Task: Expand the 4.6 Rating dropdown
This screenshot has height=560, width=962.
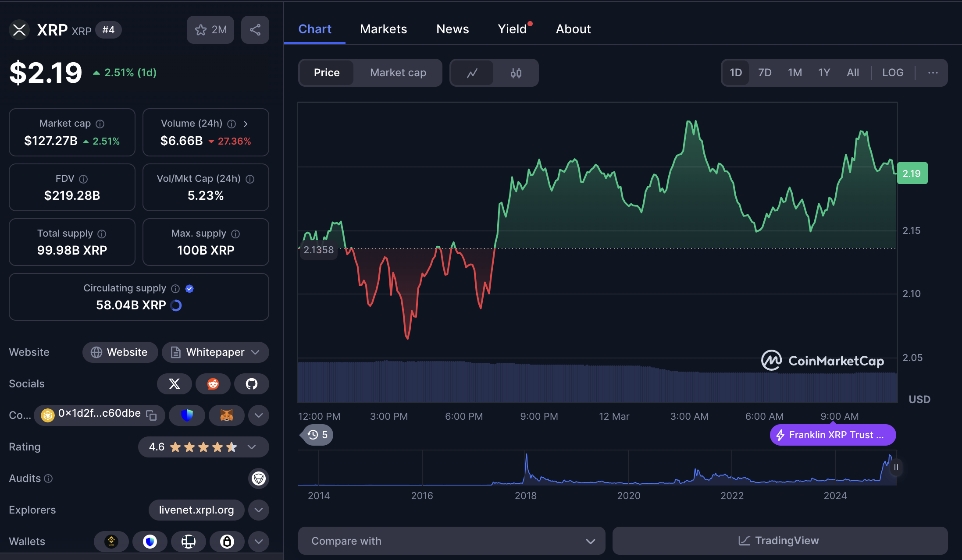Action: pos(203,447)
